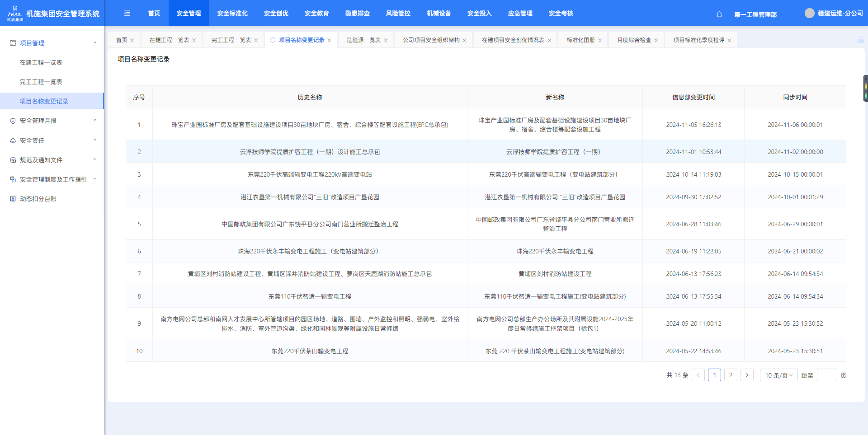
Task: Open the 隐患排查 top menu
Action: [357, 14]
